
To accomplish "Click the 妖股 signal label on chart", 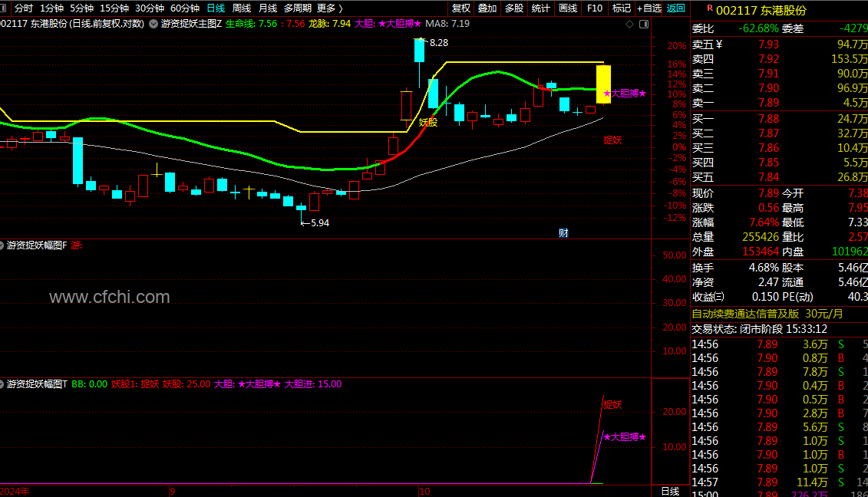I will click(x=428, y=122).
